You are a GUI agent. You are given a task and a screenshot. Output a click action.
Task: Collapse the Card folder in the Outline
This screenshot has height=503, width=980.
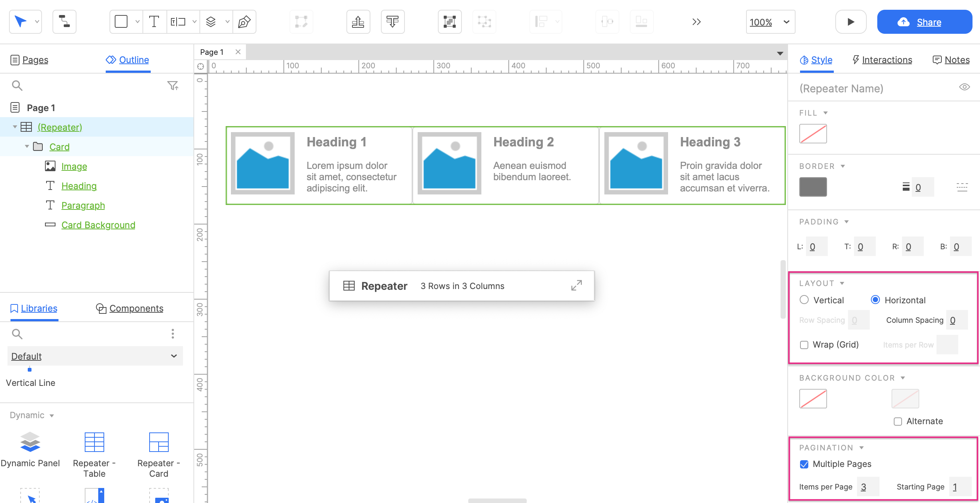coord(27,146)
